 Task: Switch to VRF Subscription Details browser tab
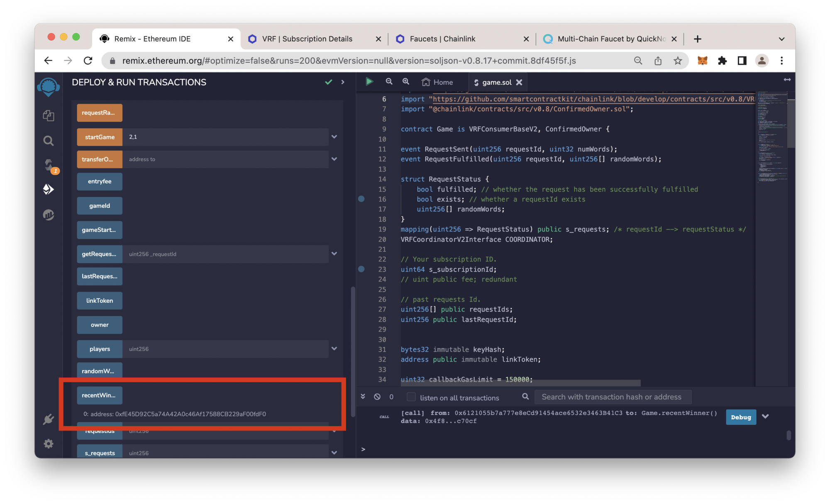pyautogui.click(x=314, y=39)
